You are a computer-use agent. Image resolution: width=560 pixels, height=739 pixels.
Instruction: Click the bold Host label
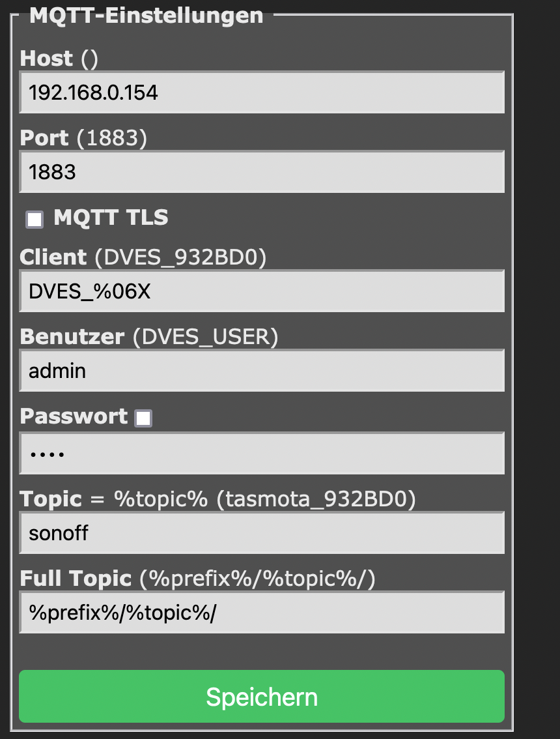click(x=46, y=59)
